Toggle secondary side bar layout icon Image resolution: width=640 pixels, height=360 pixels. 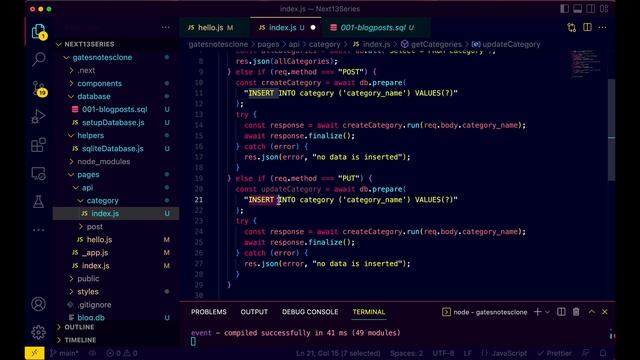591,9
